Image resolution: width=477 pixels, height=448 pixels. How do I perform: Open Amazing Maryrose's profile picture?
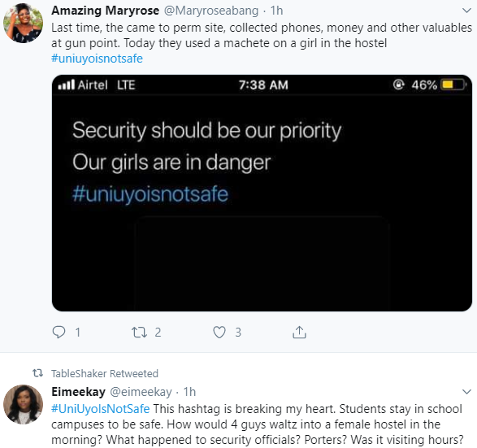[x=23, y=23]
